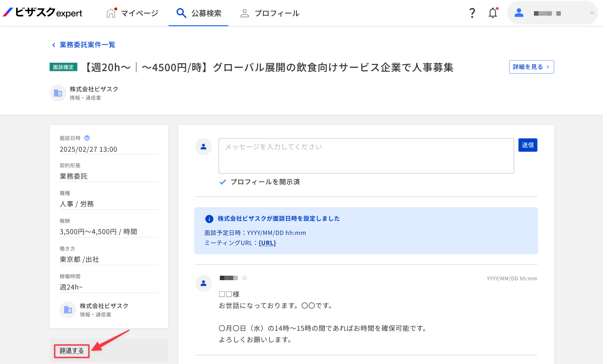Click company building icon in the details sidebar

click(68, 309)
